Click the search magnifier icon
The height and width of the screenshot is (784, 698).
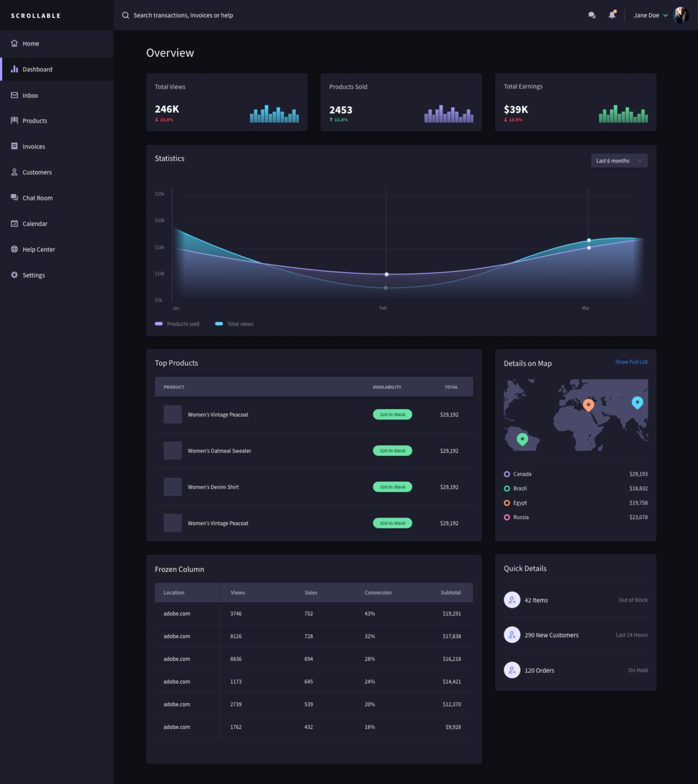125,15
